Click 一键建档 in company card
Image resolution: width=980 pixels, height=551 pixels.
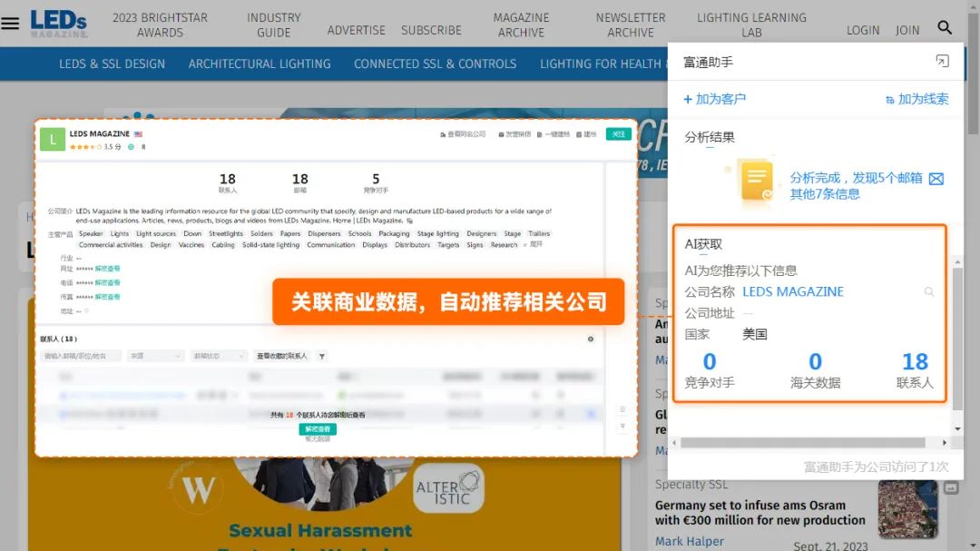(554, 134)
